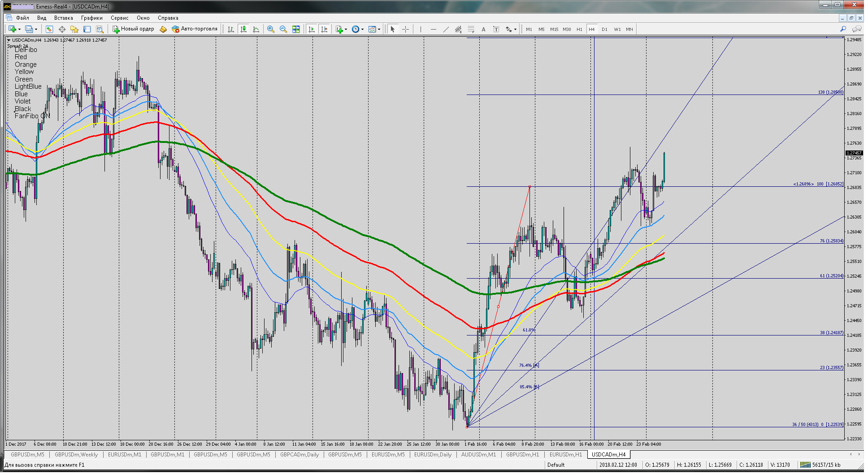Image resolution: width=868 pixels, height=473 pixels.
Task: Open the USDCADm,H4 chart triangle menu
Action: 9,40
